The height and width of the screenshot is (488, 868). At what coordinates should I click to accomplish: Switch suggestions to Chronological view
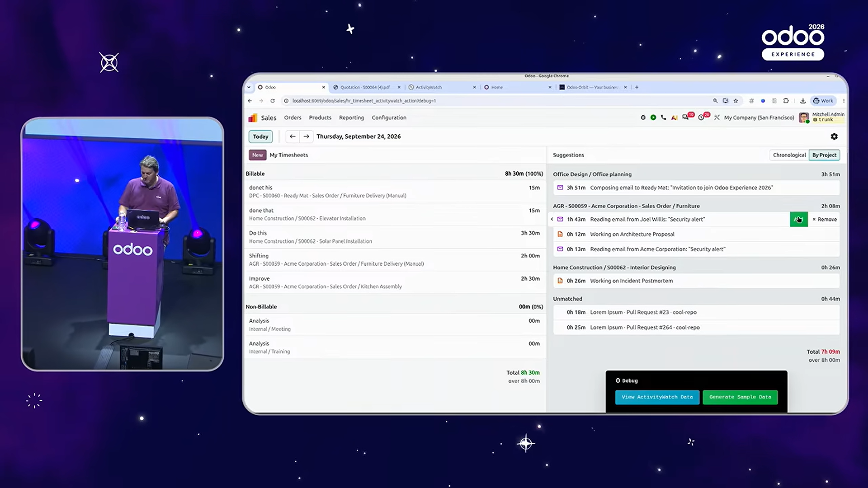tap(789, 155)
